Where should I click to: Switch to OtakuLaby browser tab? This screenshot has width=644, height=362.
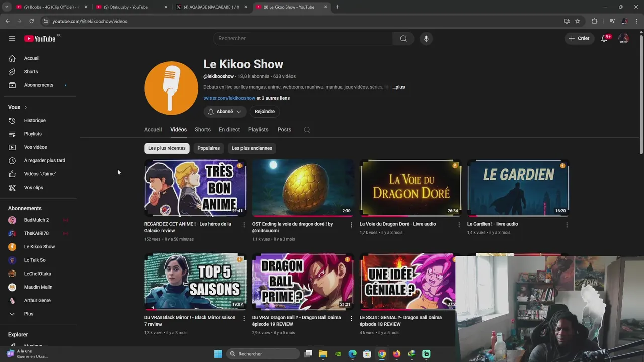click(132, 7)
